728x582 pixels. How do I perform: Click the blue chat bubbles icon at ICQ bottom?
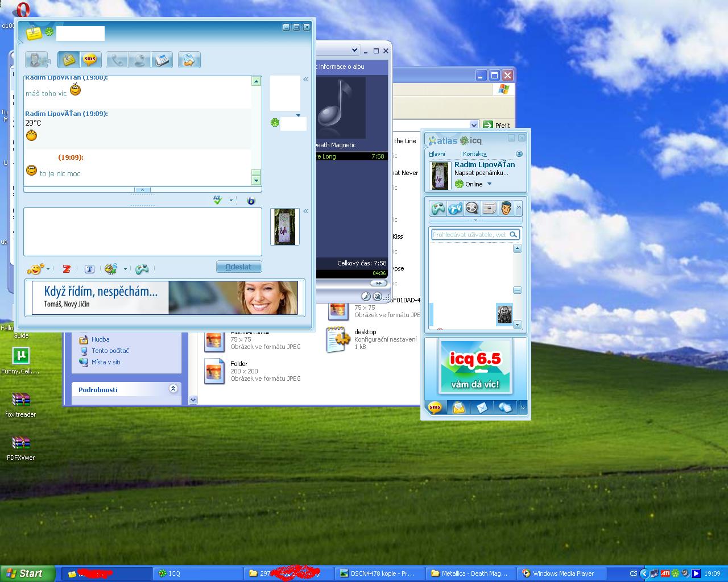pos(505,407)
